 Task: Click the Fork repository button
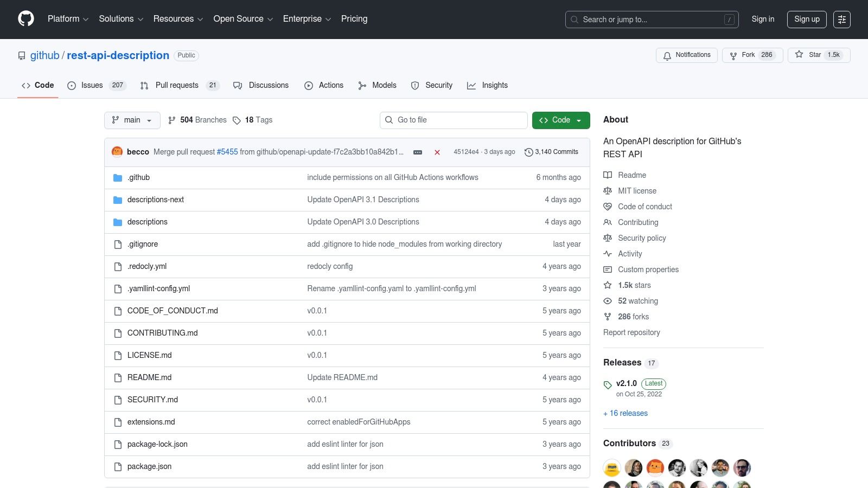pyautogui.click(x=751, y=55)
